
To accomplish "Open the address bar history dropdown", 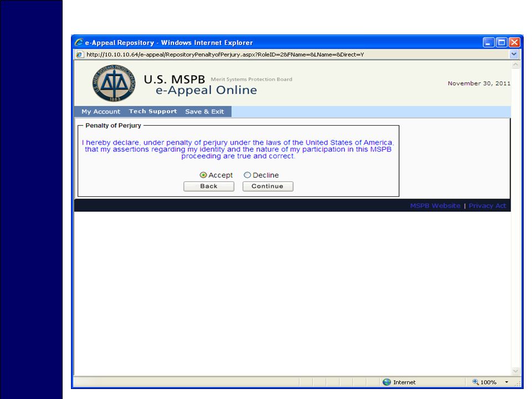I will 514,54.
